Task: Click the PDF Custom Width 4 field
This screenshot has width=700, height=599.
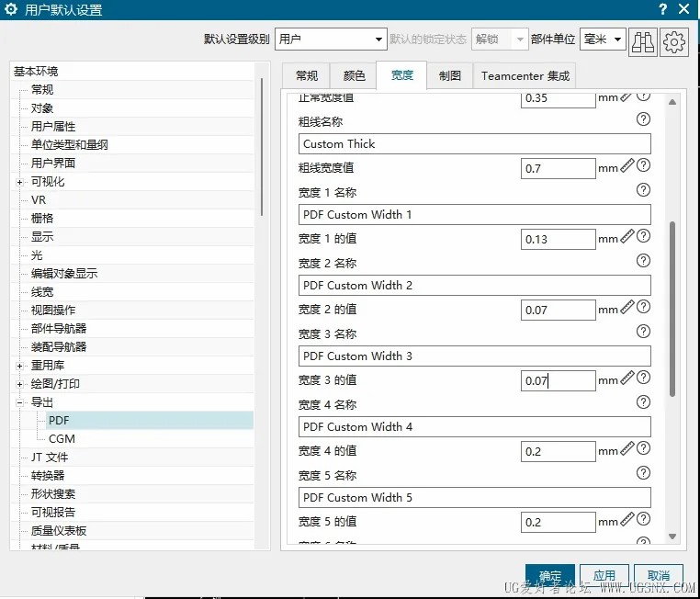Action: click(475, 426)
